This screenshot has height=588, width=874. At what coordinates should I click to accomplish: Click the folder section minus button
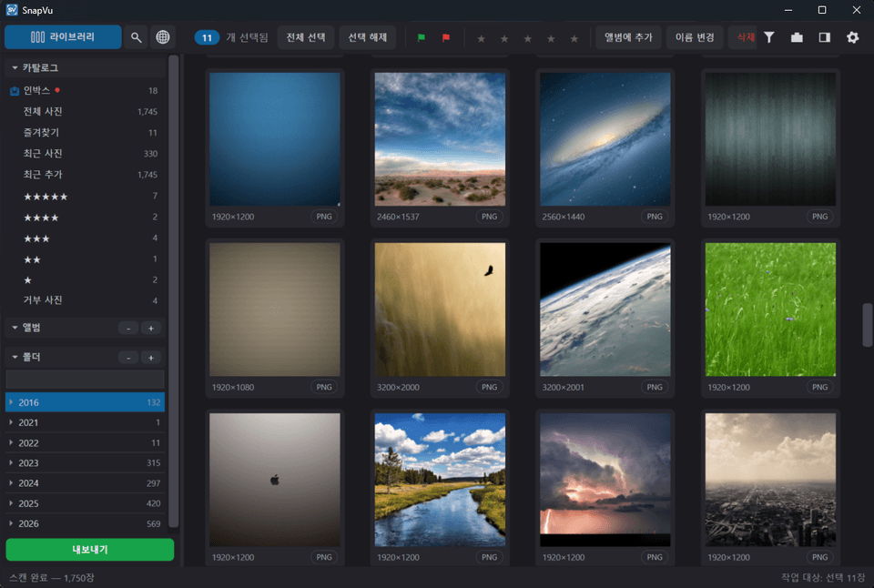pyautogui.click(x=128, y=358)
